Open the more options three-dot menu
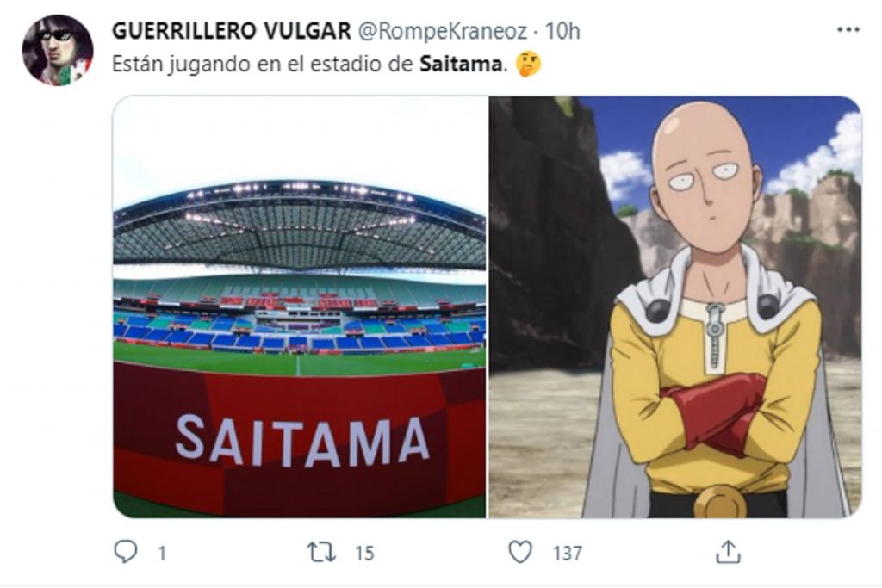The height and width of the screenshot is (588, 882). pyautogui.click(x=848, y=30)
